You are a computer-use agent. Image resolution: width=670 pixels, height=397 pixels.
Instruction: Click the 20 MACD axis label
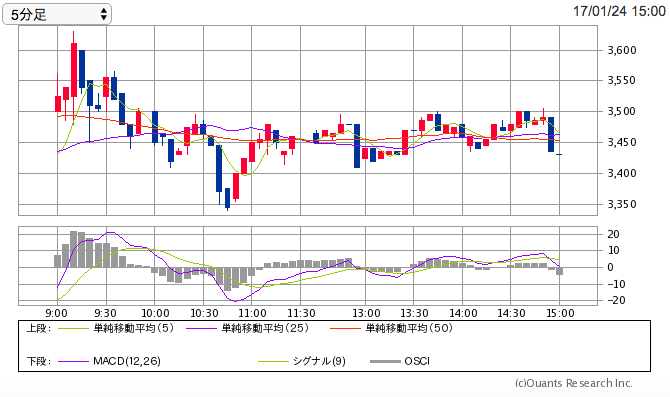click(x=613, y=234)
